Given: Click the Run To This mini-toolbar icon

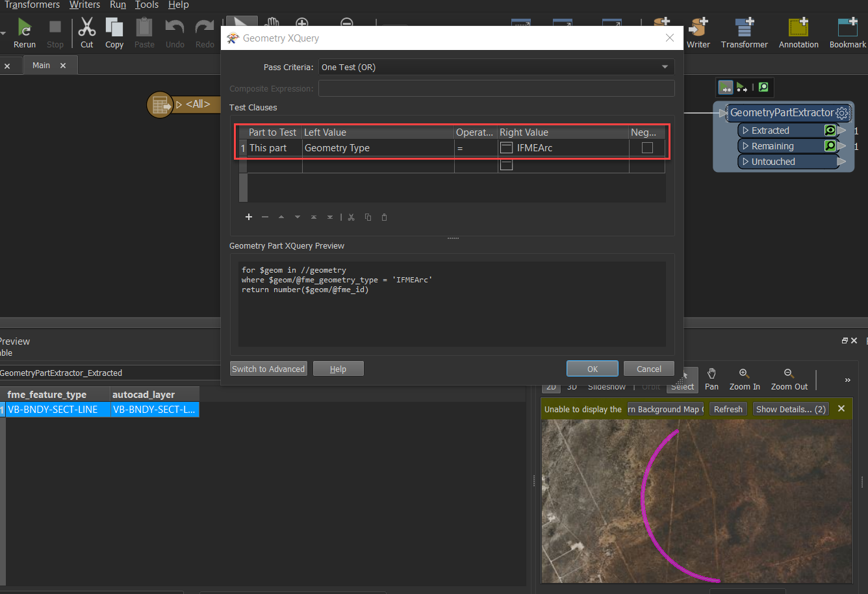Looking at the screenshot, I should click(725, 87).
